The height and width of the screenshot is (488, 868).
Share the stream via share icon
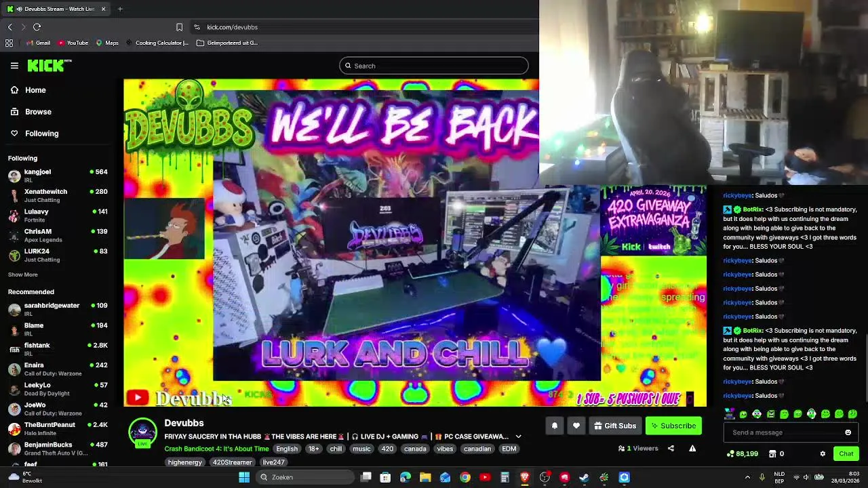point(671,448)
